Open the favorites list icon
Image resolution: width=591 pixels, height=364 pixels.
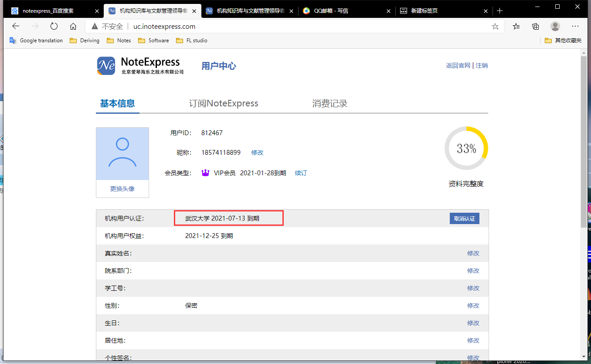click(516, 27)
